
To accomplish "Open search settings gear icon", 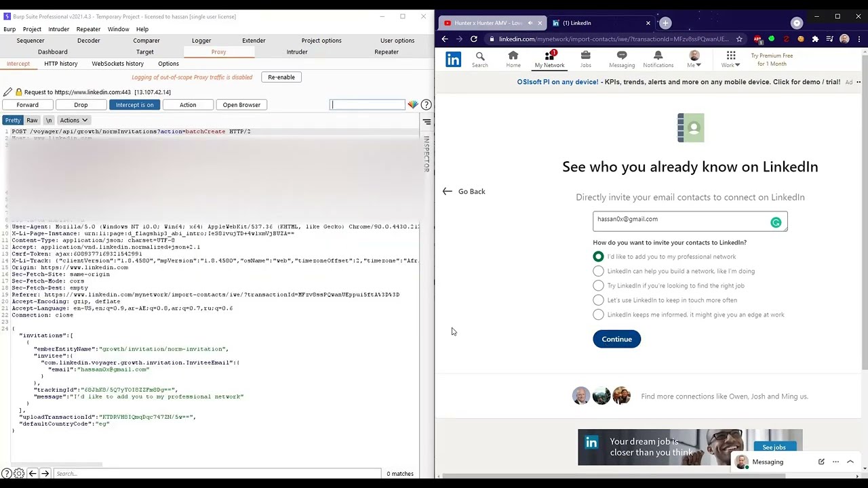I will [x=19, y=473].
